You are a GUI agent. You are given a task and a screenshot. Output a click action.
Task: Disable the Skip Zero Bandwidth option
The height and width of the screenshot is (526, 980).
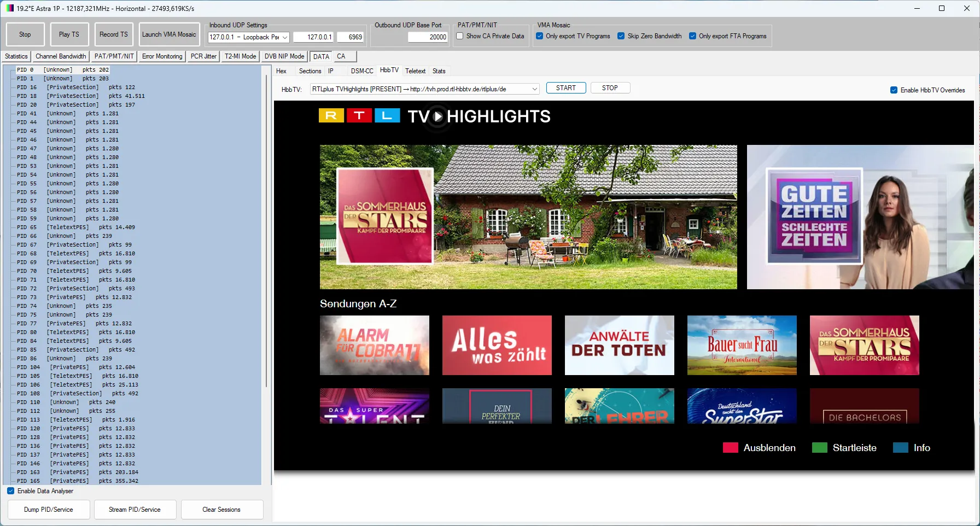621,36
